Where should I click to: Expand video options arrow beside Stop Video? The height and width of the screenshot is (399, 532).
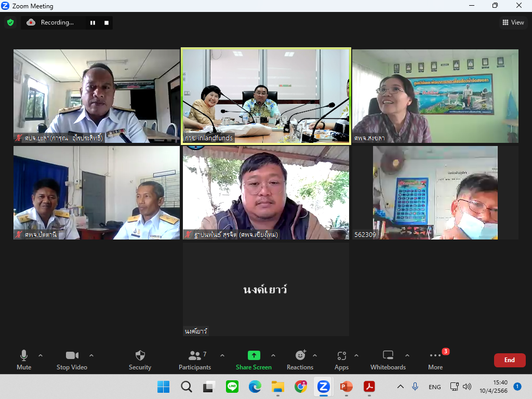click(x=91, y=355)
